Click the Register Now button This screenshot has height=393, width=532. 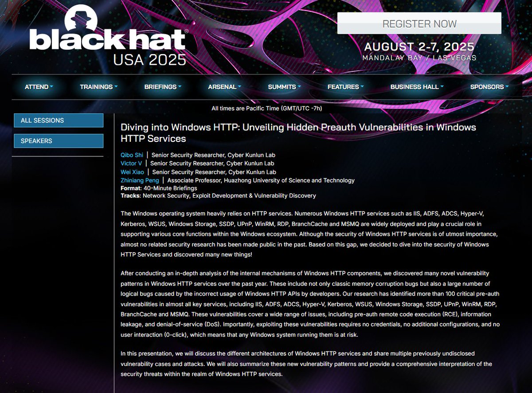(419, 23)
